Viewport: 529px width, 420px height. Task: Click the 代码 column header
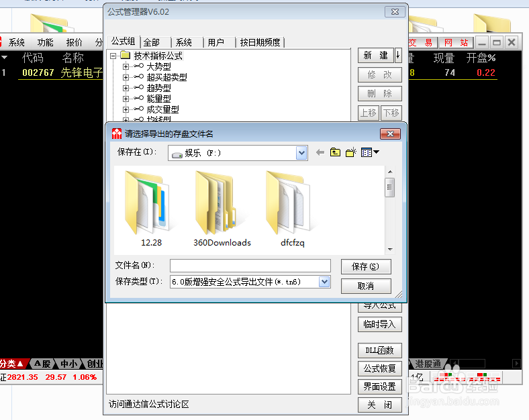pyautogui.click(x=33, y=58)
